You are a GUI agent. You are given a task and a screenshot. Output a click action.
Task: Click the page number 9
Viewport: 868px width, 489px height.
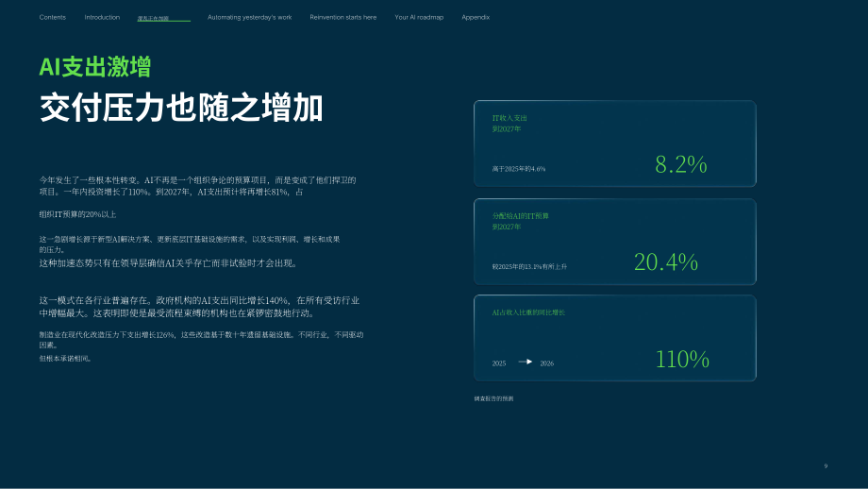(x=826, y=465)
